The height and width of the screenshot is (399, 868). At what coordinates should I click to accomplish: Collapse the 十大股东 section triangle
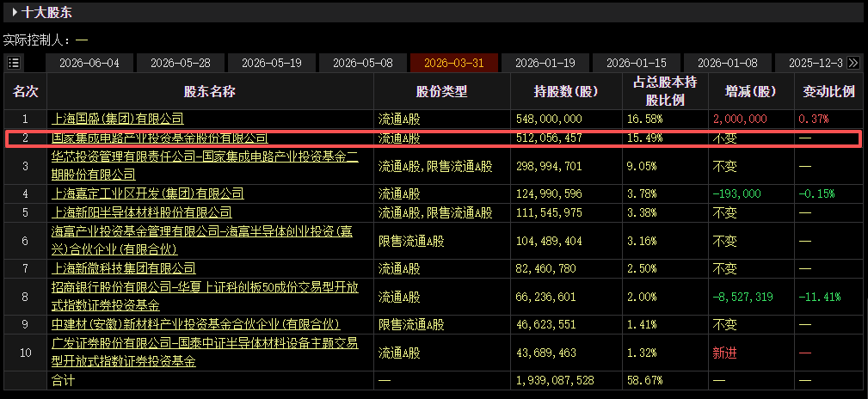tap(15, 12)
